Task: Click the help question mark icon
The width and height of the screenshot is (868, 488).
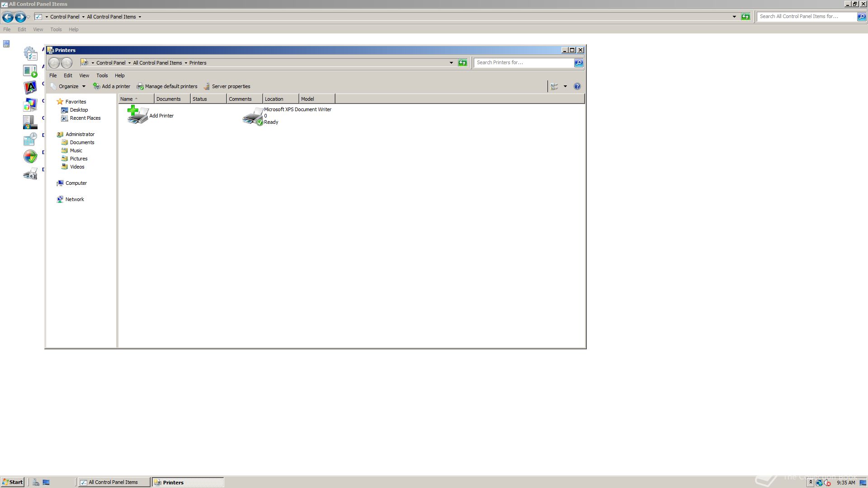Action: tap(577, 86)
